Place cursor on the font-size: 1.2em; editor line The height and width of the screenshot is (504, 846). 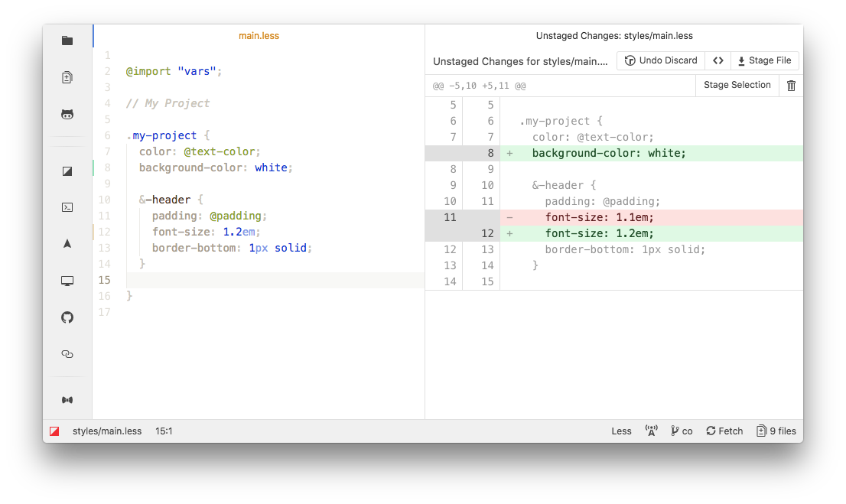click(x=206, y=232)
